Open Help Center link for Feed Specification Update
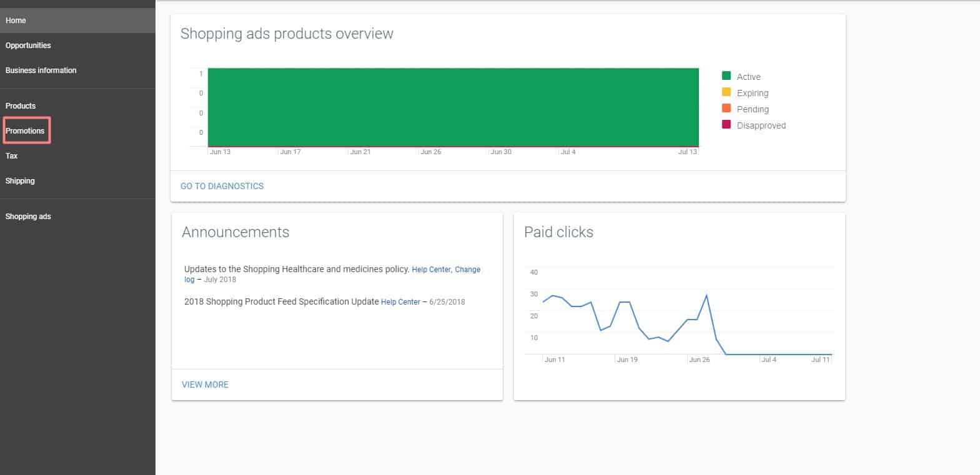This screenshot has width=980, height=475. (400, 302)
